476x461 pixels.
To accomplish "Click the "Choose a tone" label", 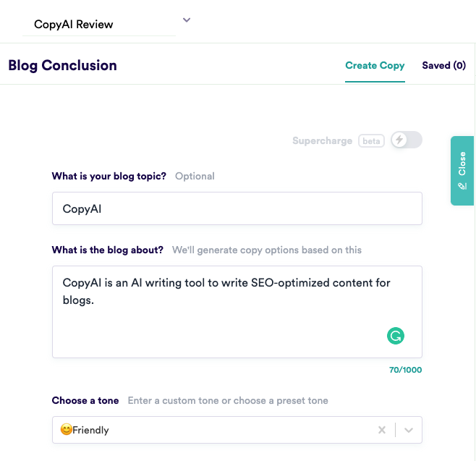I will click(85, 400).
